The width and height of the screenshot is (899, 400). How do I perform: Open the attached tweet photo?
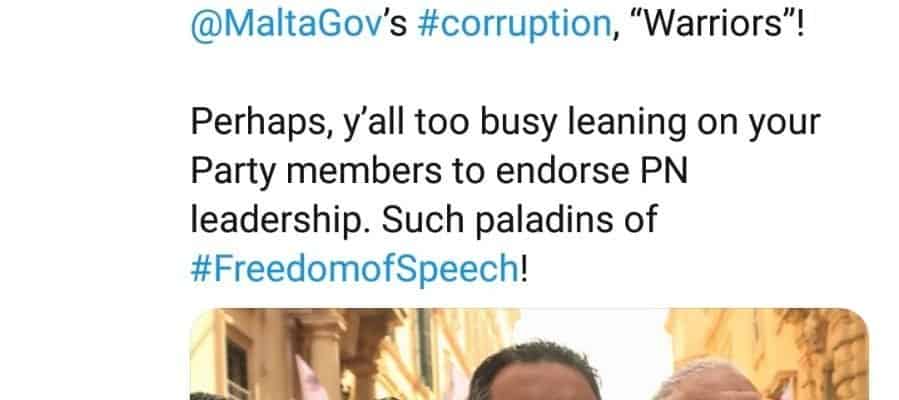529,354
